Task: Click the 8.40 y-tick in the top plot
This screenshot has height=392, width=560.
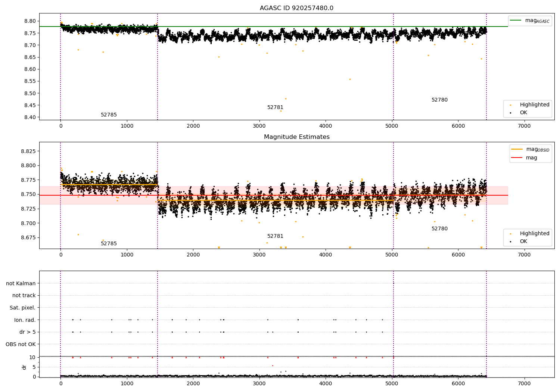Action: (30, 118)
